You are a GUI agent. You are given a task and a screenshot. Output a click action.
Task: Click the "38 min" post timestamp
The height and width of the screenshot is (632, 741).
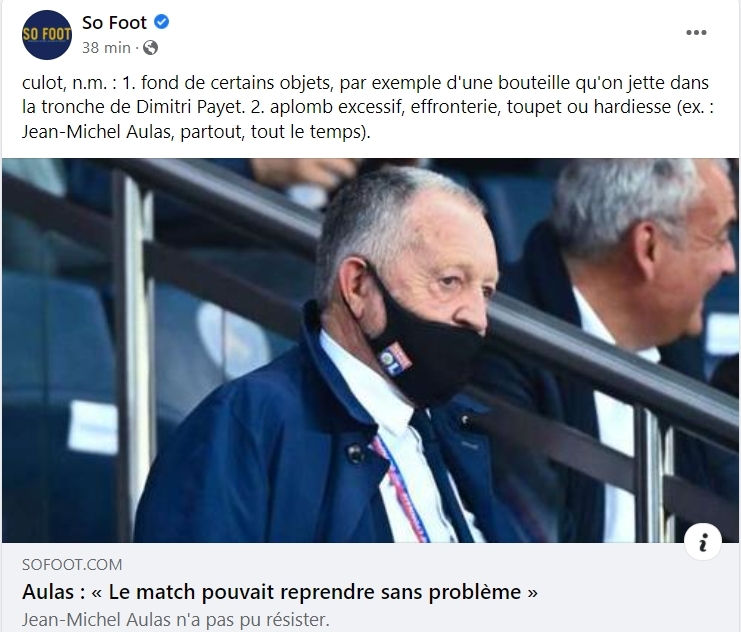106,48
